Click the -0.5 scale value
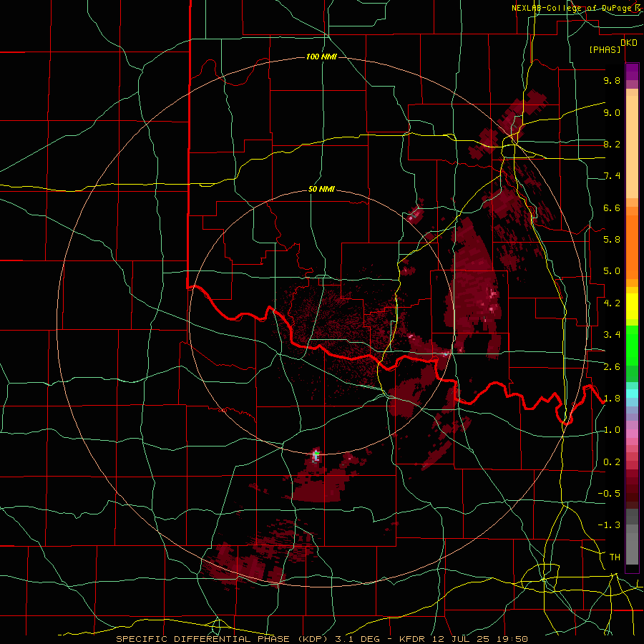 (x=609, y=493)
